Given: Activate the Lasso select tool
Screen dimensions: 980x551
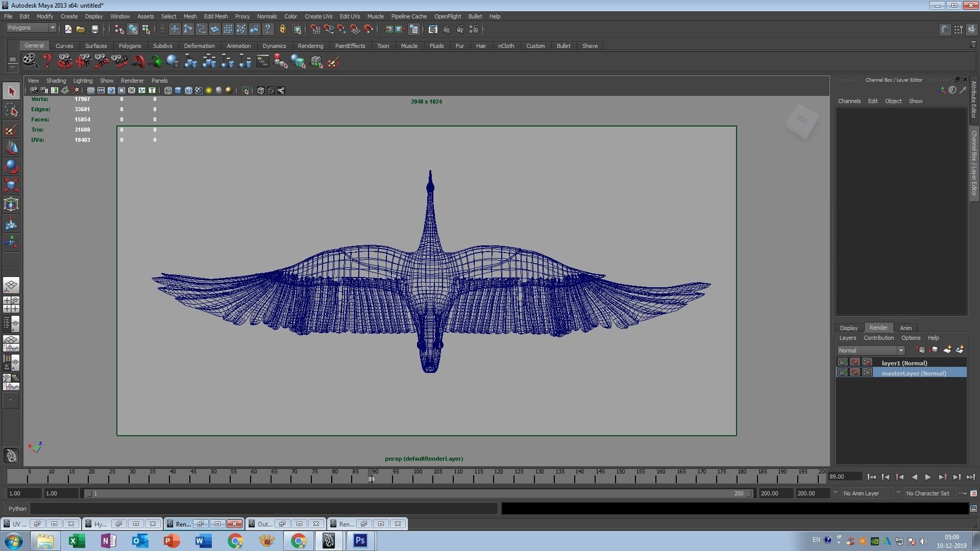Looking at the screenshot, I should coord(11,110).
